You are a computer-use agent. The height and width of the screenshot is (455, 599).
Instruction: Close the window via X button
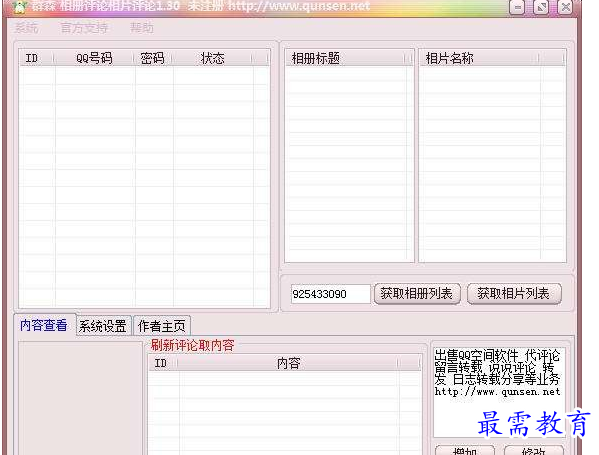click(x=565, y=7)
